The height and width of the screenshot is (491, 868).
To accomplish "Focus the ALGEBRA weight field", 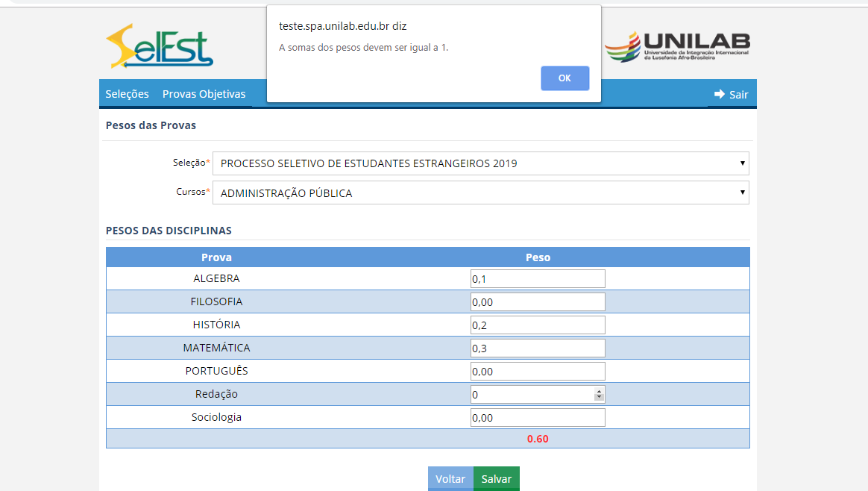I will pyautogui.click(x=537, y=279).
